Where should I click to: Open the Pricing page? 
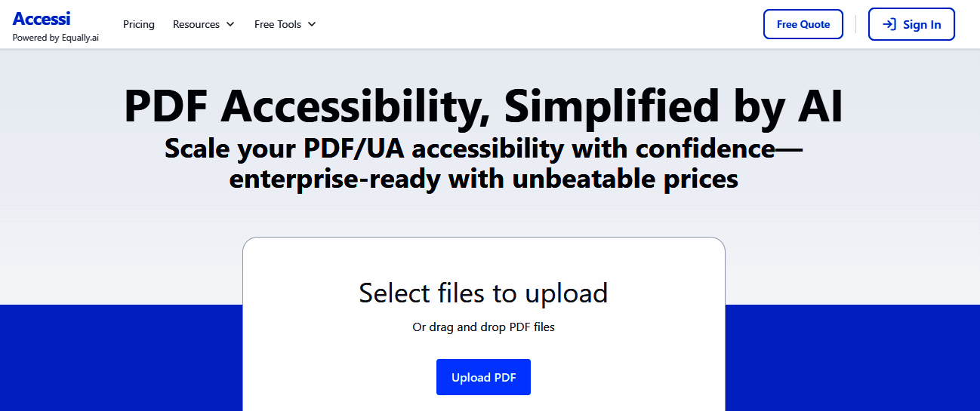(139, 24)
